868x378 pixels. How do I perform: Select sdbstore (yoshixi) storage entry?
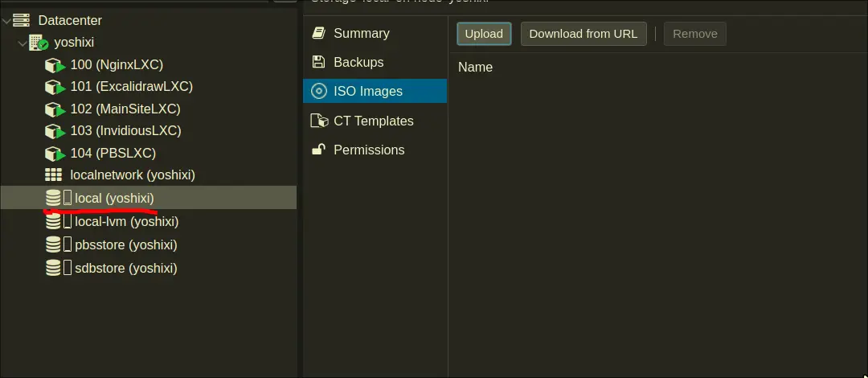point(125,268)
